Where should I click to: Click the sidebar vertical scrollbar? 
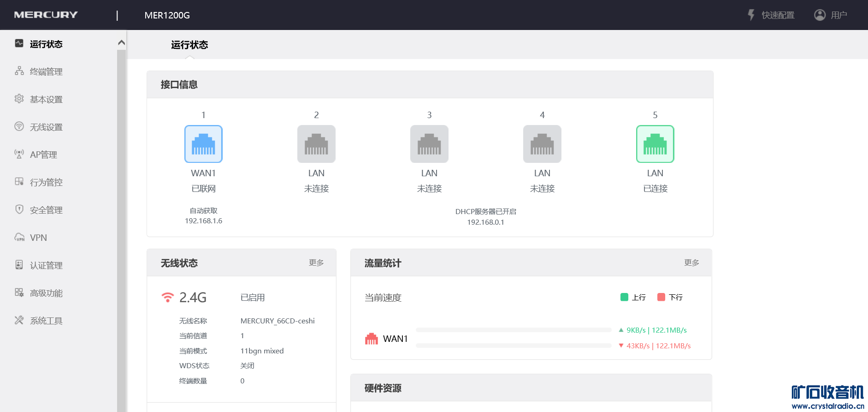(121, 231)
